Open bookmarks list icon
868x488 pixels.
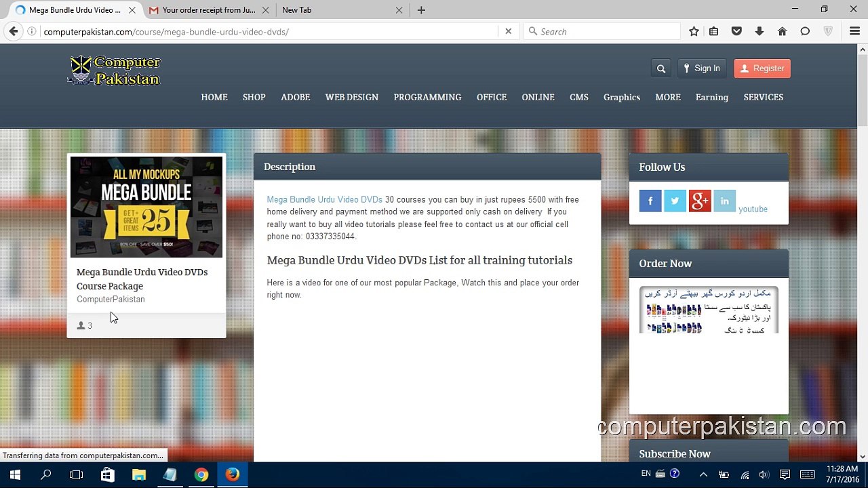click(x=714, y=31)
